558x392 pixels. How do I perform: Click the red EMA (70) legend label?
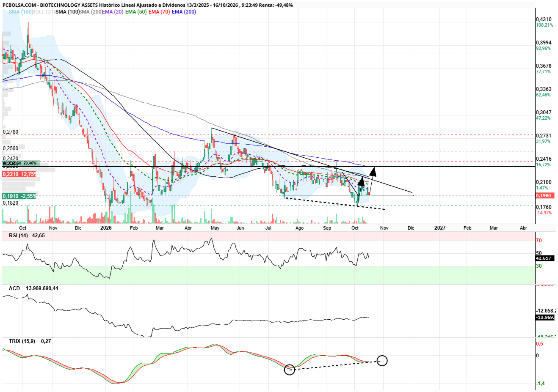[x=159, y=12]
